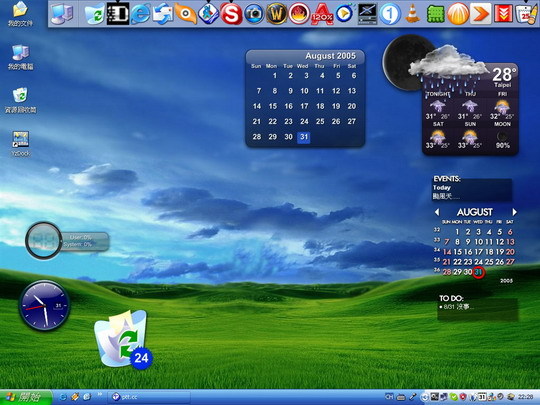This screenshot has height=405, width=540.
Task: Open the Recycle Bin icon in the dock
Action: coord(95,14)
